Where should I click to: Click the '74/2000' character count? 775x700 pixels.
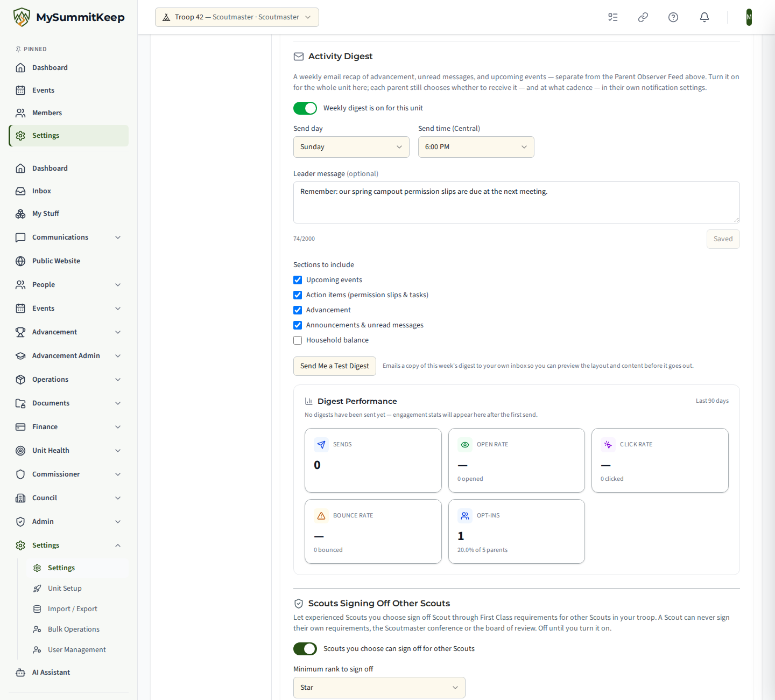304,239
